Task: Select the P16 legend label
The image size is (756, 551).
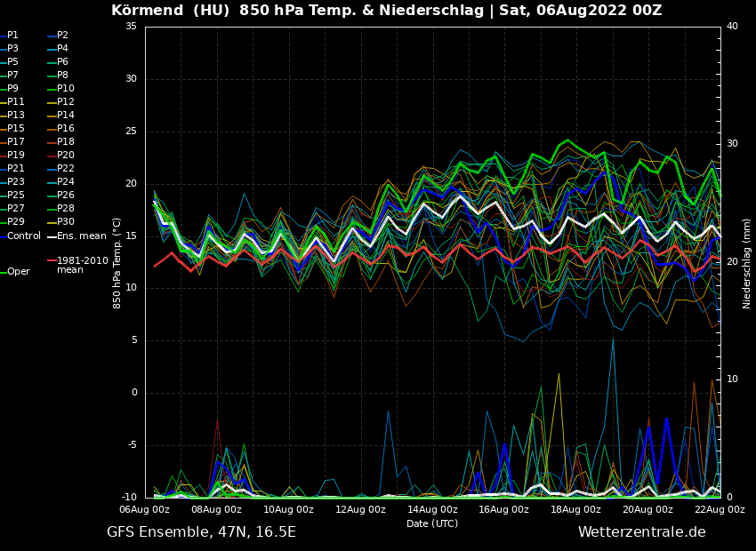Action: point(66,129)
